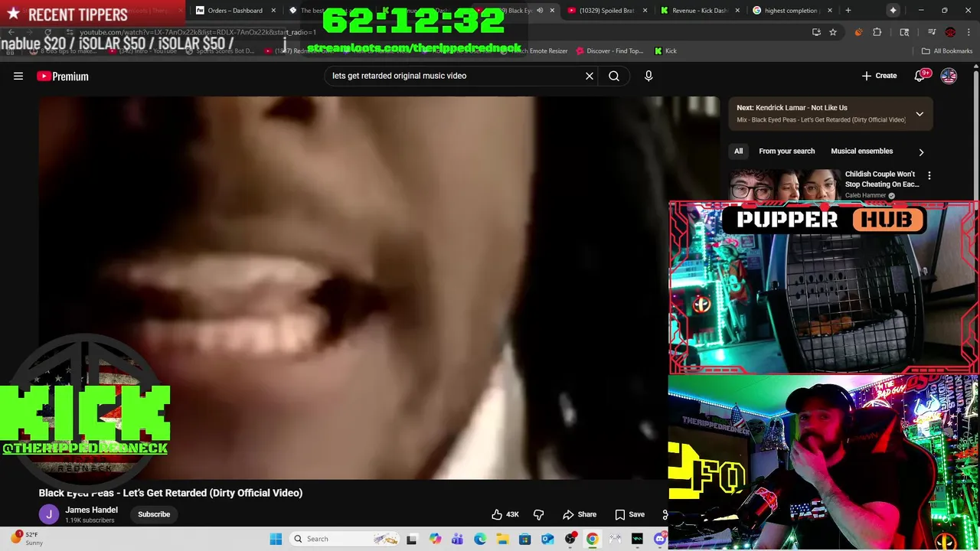Open the Caleb Hammer video thumbnail
The height and width of the screenshot is (551, 980).
784,184
